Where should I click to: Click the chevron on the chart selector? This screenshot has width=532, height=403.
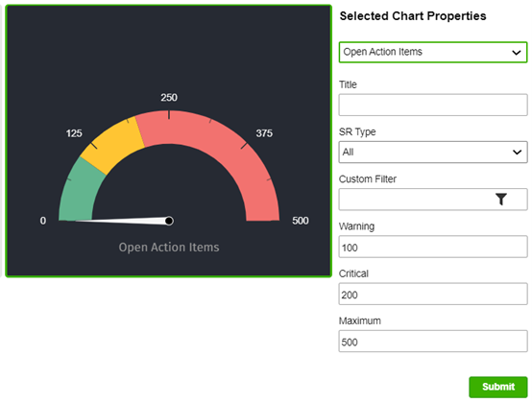(516, 53)
